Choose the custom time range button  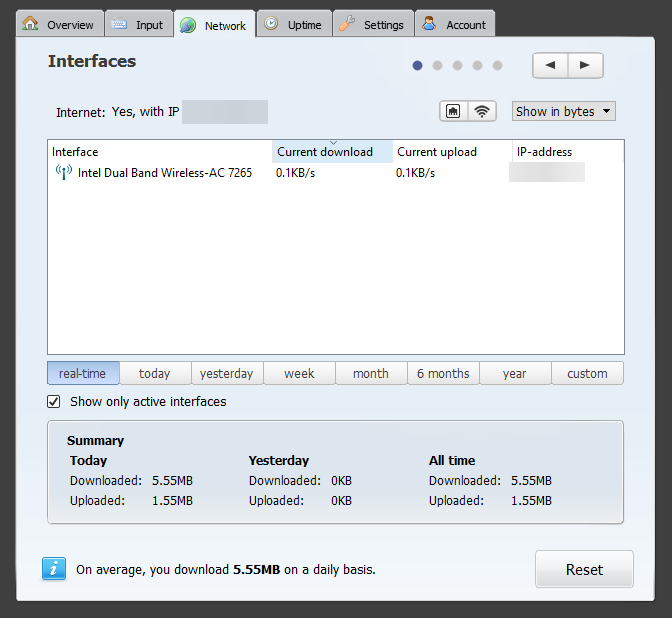587,373
